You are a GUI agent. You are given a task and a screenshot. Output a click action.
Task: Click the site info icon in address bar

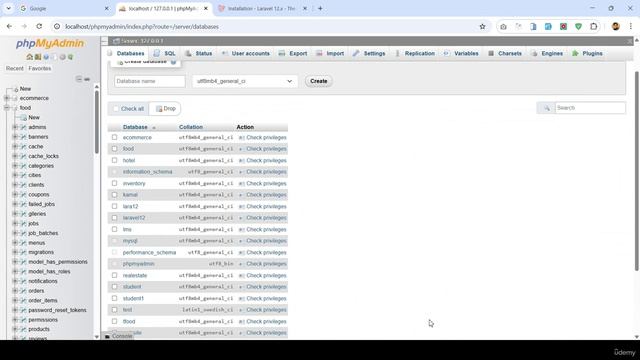(x=57, y=27)
